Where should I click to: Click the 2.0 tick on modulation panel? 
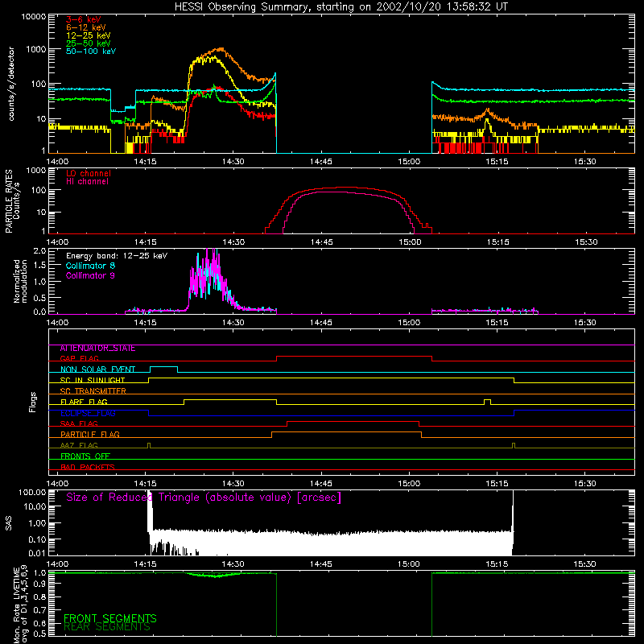point(39,251)
